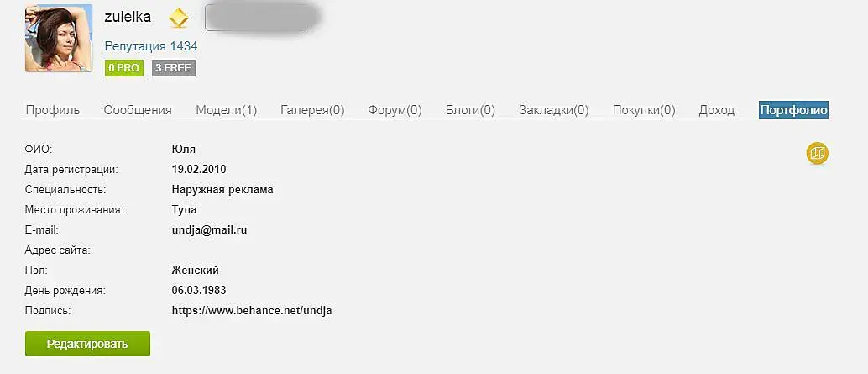Switch to the Сообщения tab
This screenshot has height=374, width=868.
click(138, 110)
